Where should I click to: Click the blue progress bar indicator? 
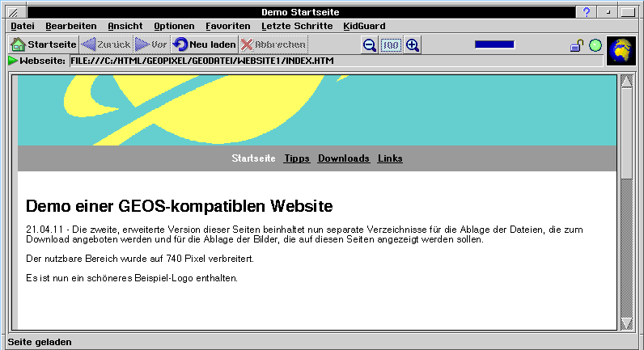[x=494, y=45]
